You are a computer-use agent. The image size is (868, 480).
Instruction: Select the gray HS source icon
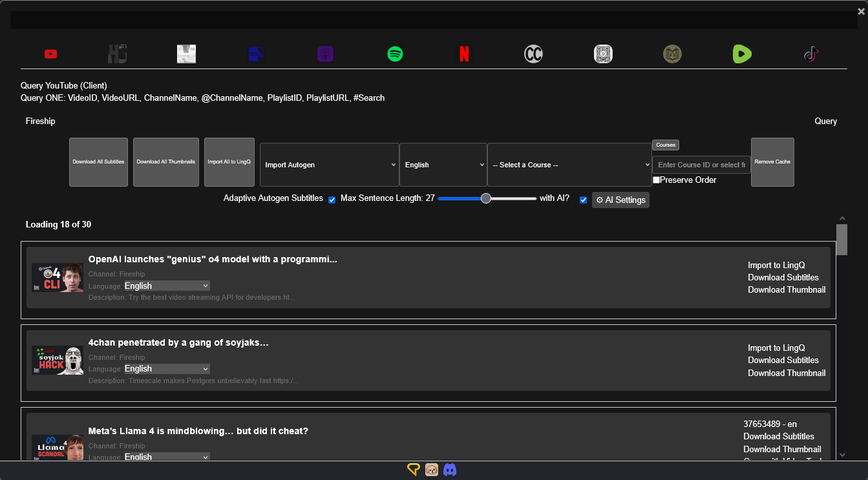[x=117, y=54]
